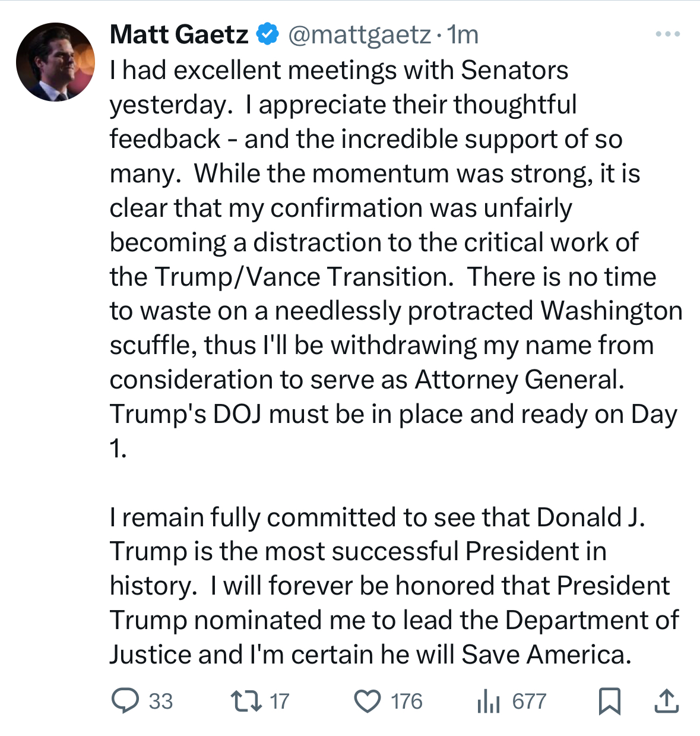Like the post with heart icon

[x=368, y=701]
